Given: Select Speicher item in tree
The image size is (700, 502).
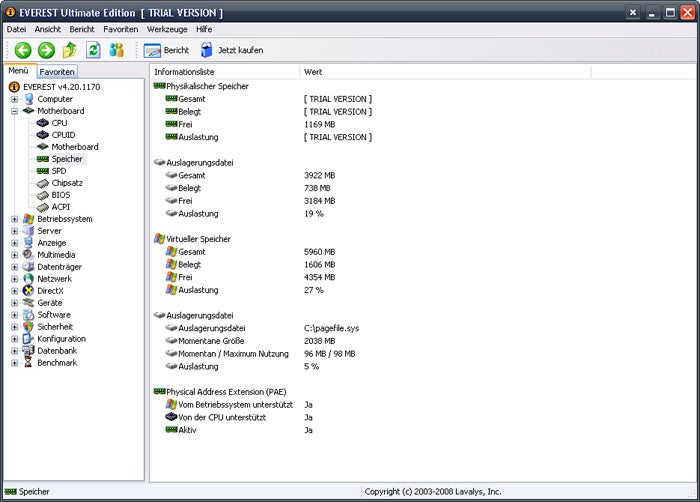Looking at the screenshot, I should coord(67,159).
